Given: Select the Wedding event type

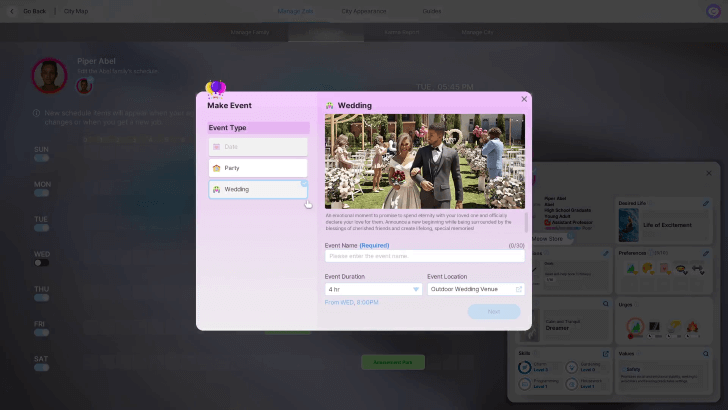Looking at the screenshot, I should coord(258,189).
